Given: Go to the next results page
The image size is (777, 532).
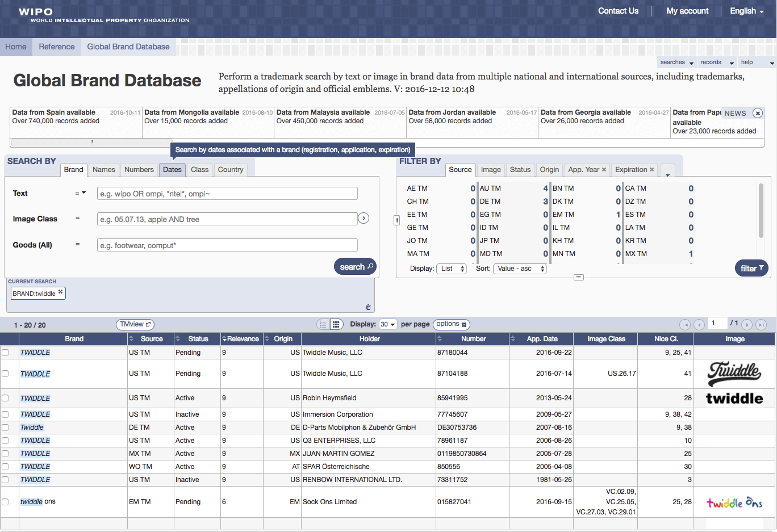Looking at the screenshot, I should 747,325.
